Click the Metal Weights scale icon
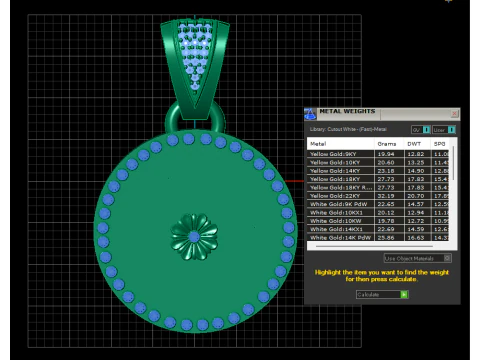Viewport: 480px width, 360px height. pos(310,114)
